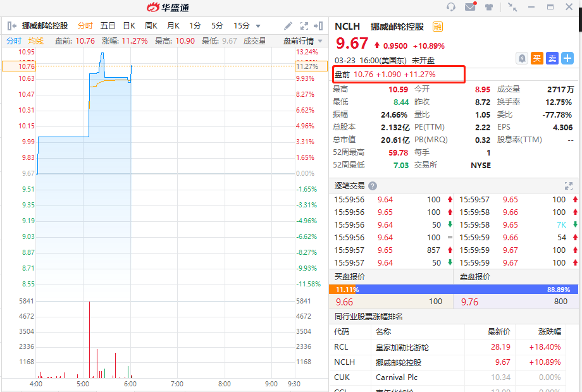582x392 pixels.
Task: Switch to the 1分 chart tab
Action: click(195, 25)
